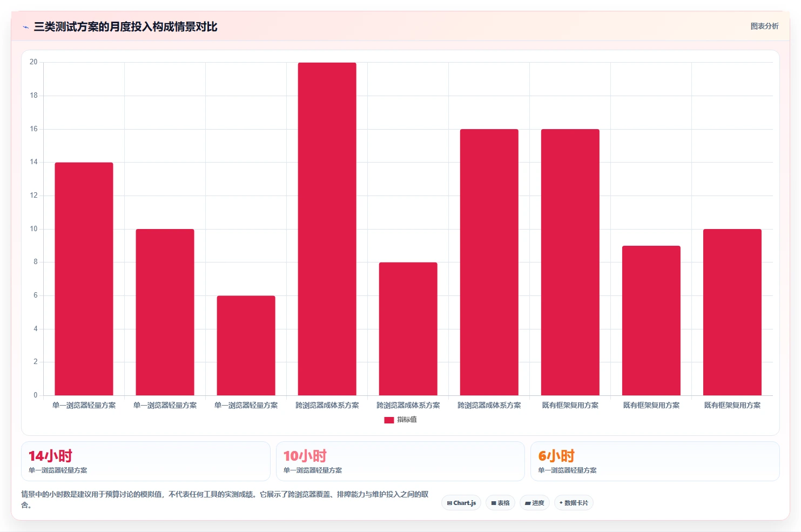Click the 跨浏览器成体系方案 bar reaching 16

pos(489,262)
